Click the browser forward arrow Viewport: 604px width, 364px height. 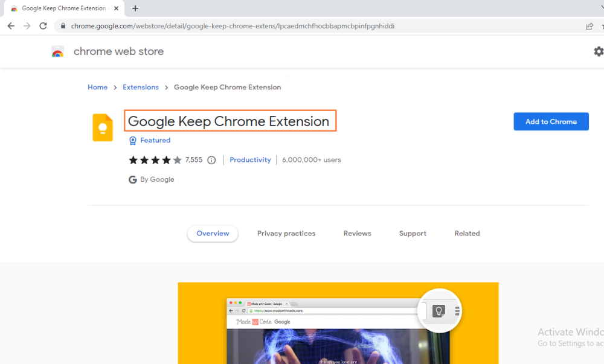click(x=27, y=26)
